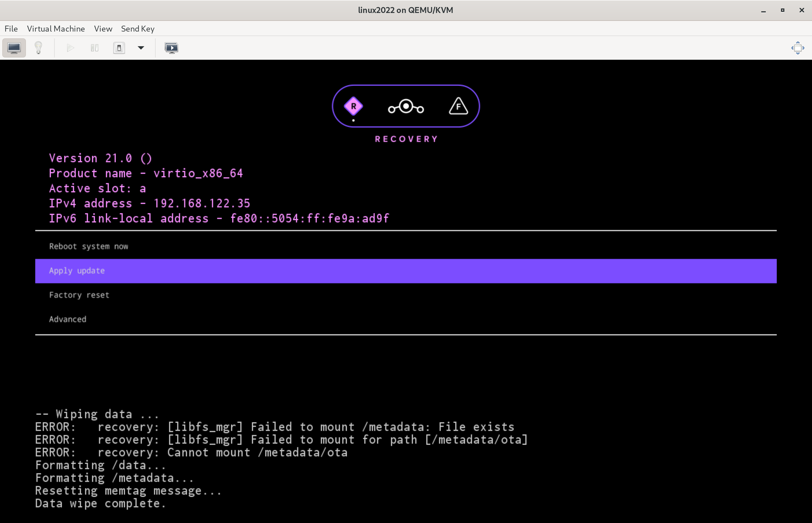
Task: Maximize the QEMU/KVM window
Action: pyautogui.click(x=782, y=10)
